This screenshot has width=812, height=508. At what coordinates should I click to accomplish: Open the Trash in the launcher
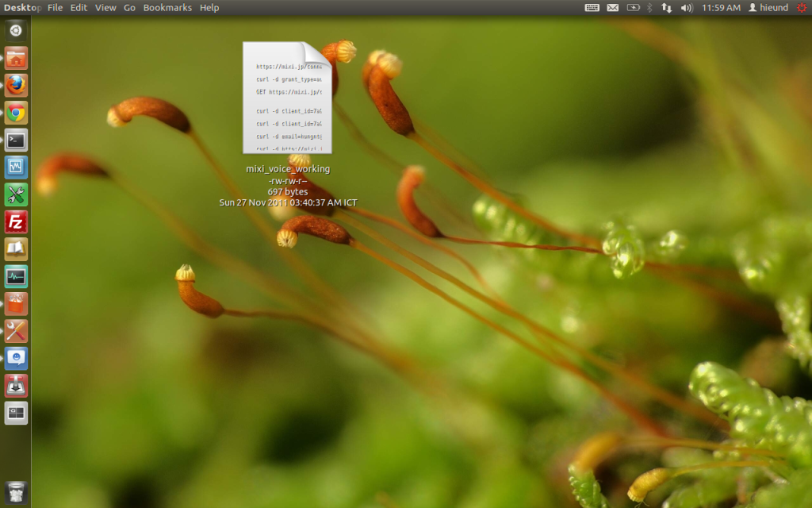coord(16,492)
